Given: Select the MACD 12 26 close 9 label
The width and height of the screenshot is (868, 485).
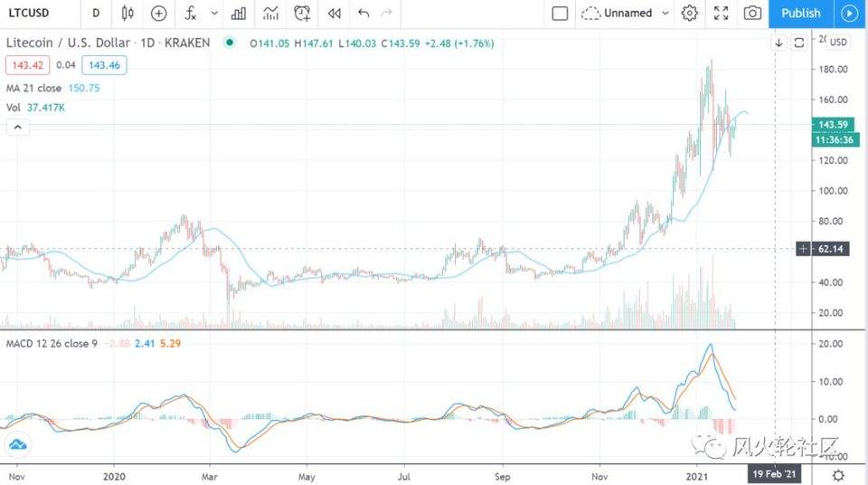Looking at the screenshot, I should point(52,344).
